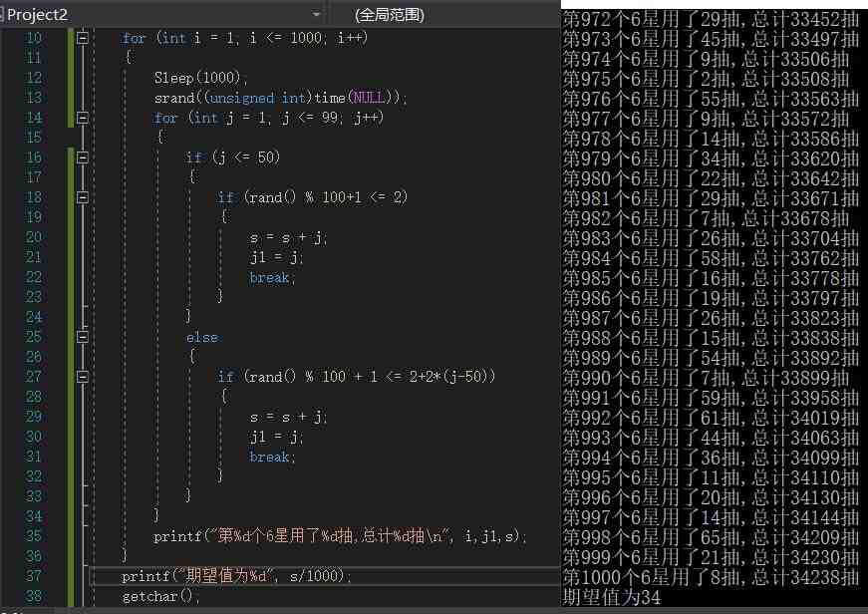Collapse the outer for loop at line 10

click(83, 38)
